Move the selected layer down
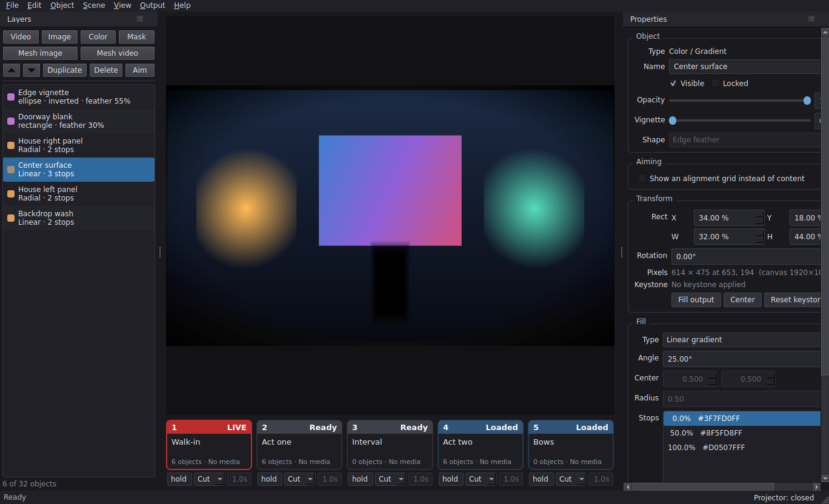This screenshot has height=504, width=829. coord(32,70)
